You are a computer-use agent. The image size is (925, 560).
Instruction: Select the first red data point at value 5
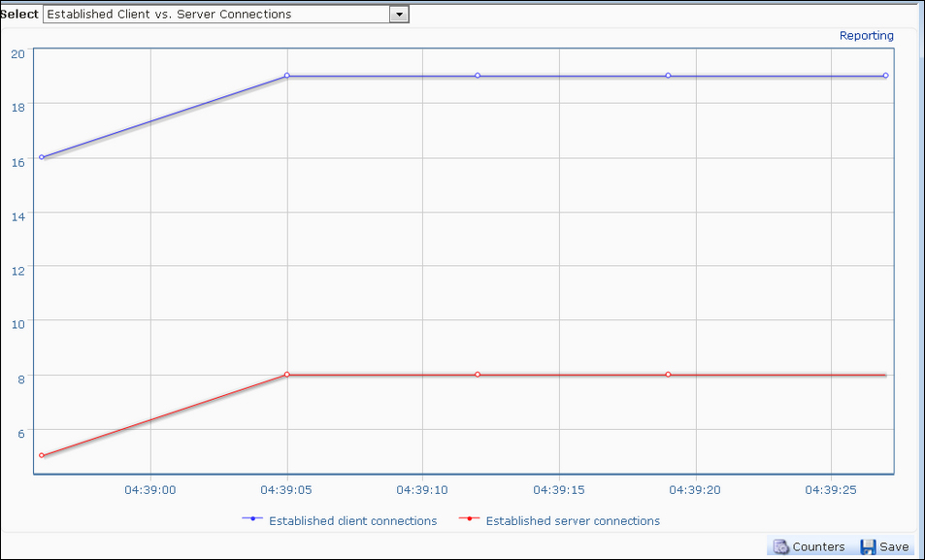[42, 455]
